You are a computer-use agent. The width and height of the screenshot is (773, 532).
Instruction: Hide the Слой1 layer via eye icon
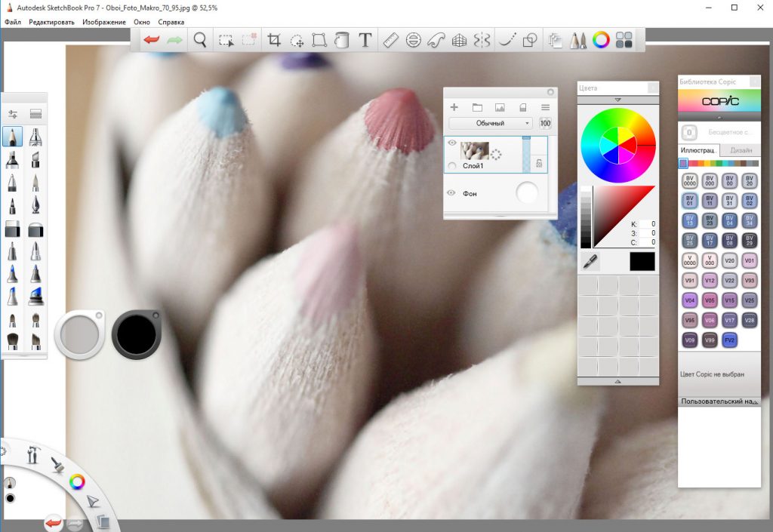coord(452,143)
